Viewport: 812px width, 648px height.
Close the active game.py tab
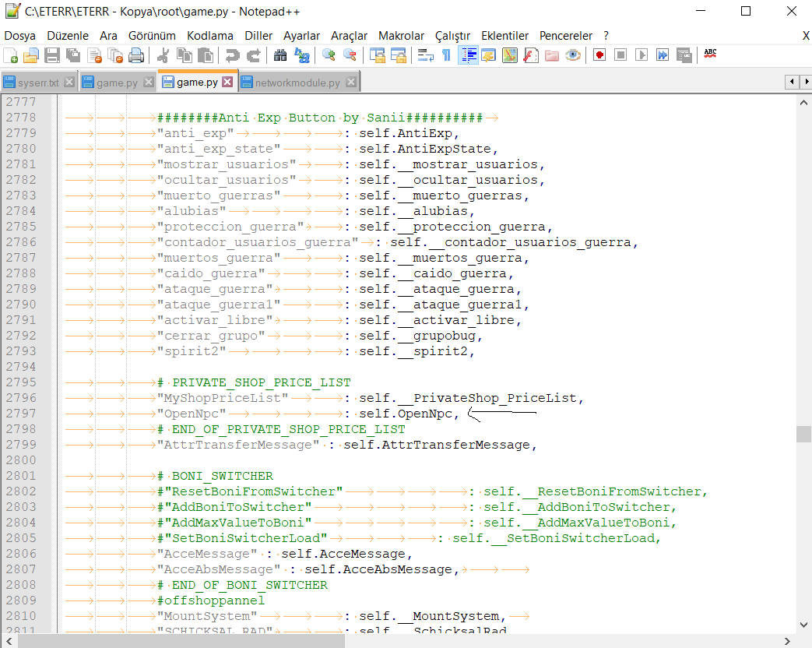pyautogui.click(x=227, y=82)
